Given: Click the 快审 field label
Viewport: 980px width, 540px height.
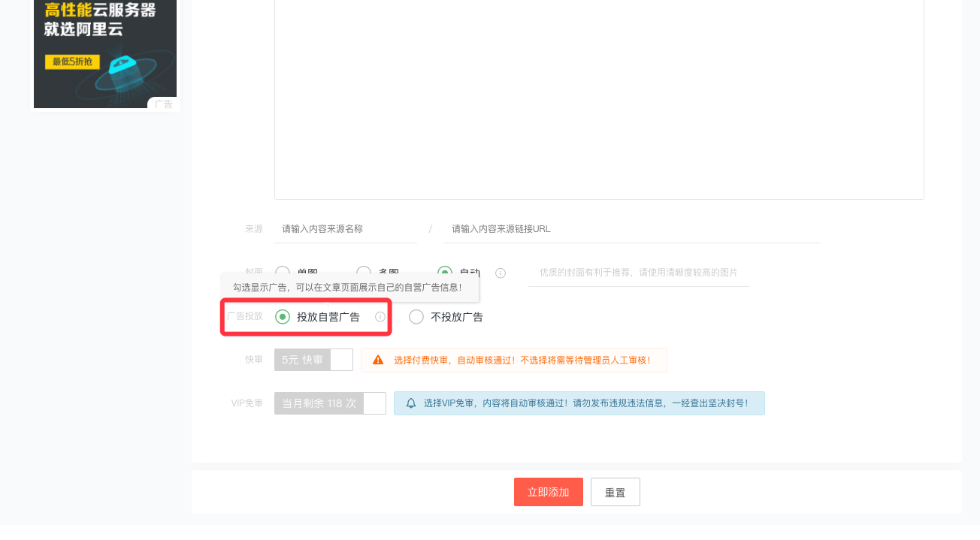Looking at the screenshot, I should (254, 360).
